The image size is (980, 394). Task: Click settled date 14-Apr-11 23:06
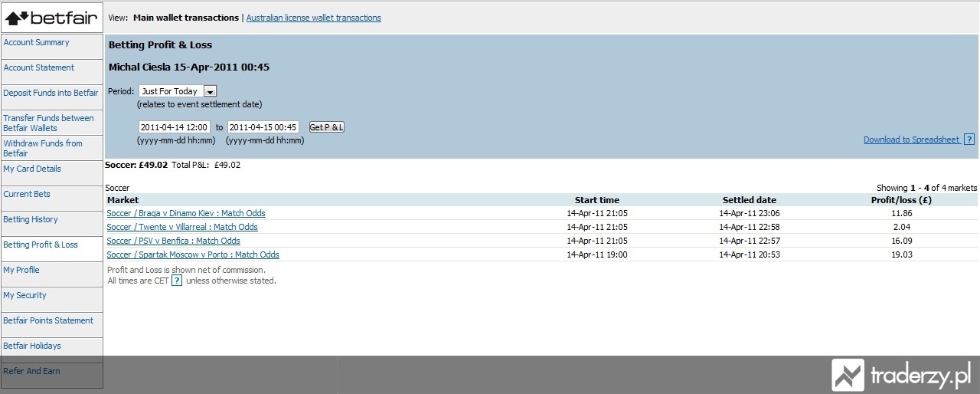750,213
